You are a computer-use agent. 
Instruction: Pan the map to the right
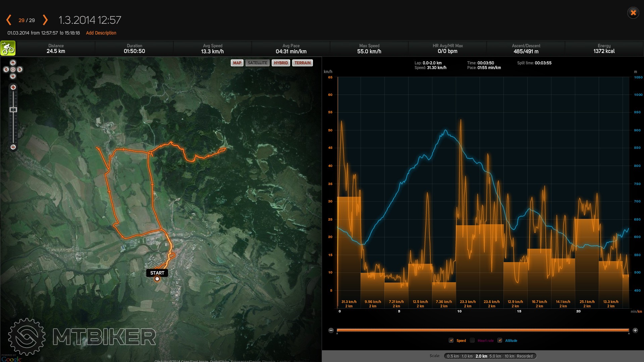pos(20,69)
